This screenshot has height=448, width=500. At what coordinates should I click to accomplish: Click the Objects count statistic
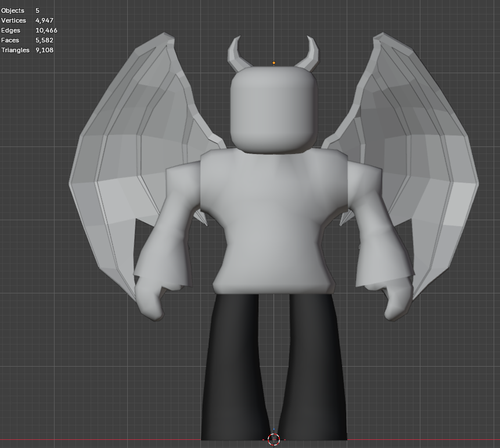20,10
